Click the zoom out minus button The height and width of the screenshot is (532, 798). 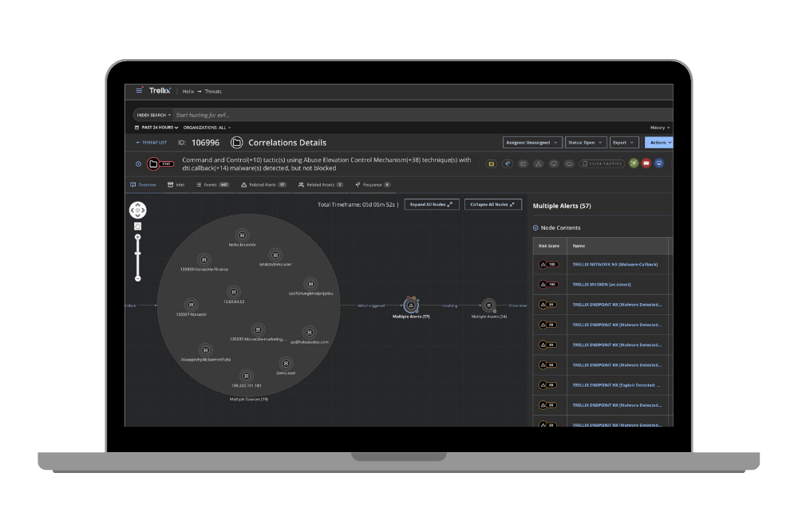point(137,278)
